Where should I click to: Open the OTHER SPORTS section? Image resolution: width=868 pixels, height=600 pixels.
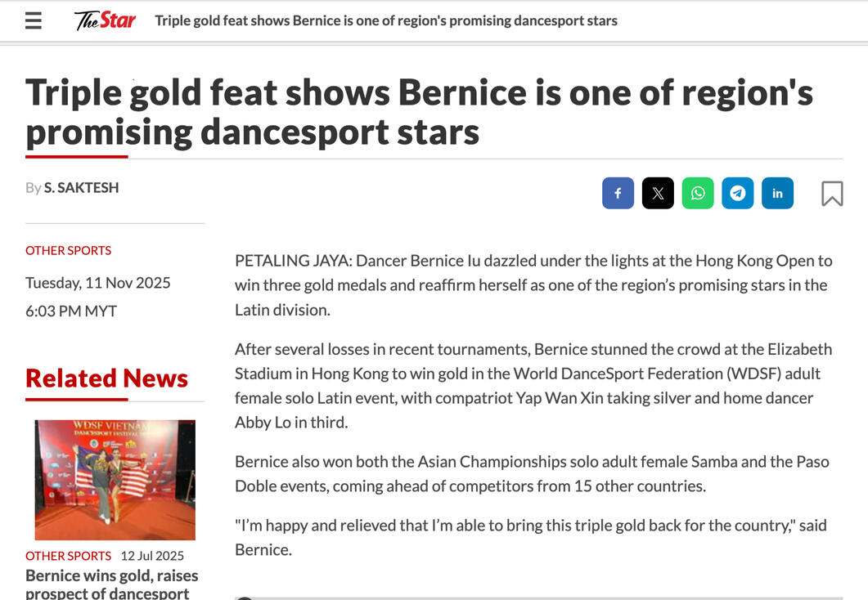tap(68, 250)
